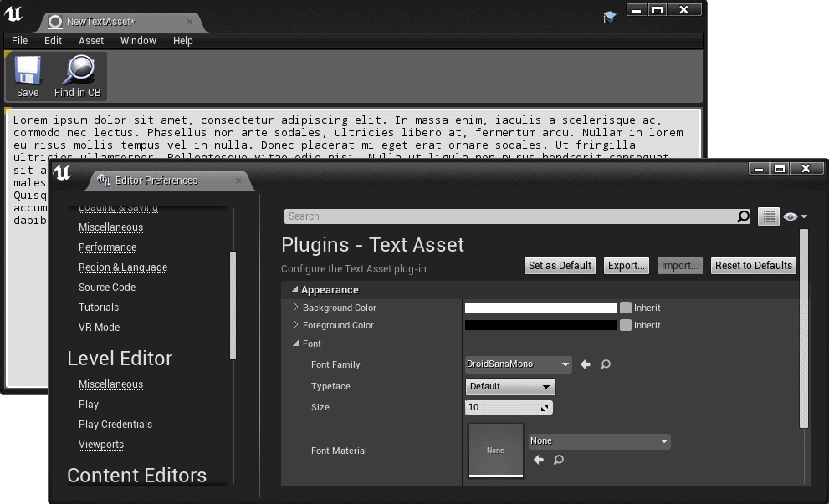Open the File menu
829x504 pixels.
pos(19,41)
